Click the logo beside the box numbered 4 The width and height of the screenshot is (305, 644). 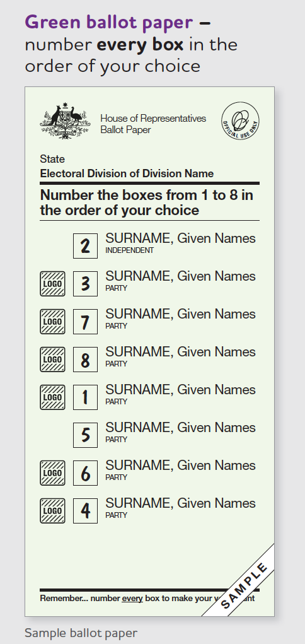(x=52, y=510)
